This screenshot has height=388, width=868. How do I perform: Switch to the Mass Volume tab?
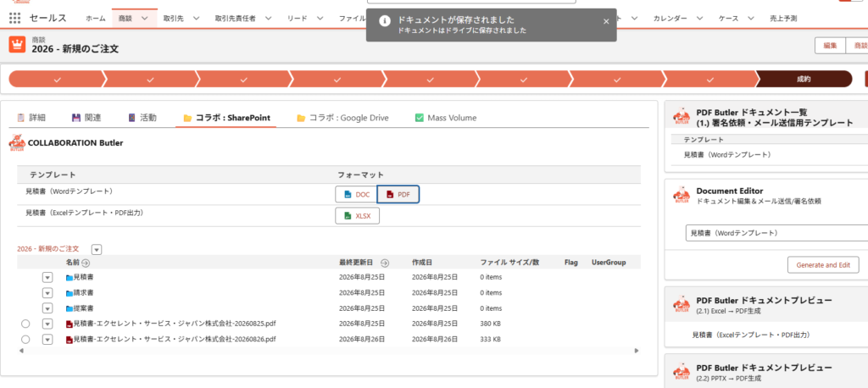[x=446, y=118]
